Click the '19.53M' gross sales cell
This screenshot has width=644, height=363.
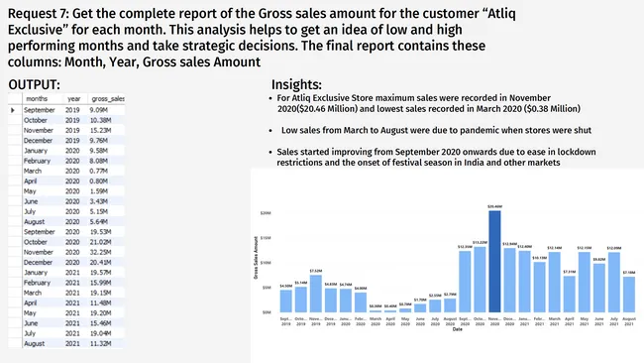point(100,232)
